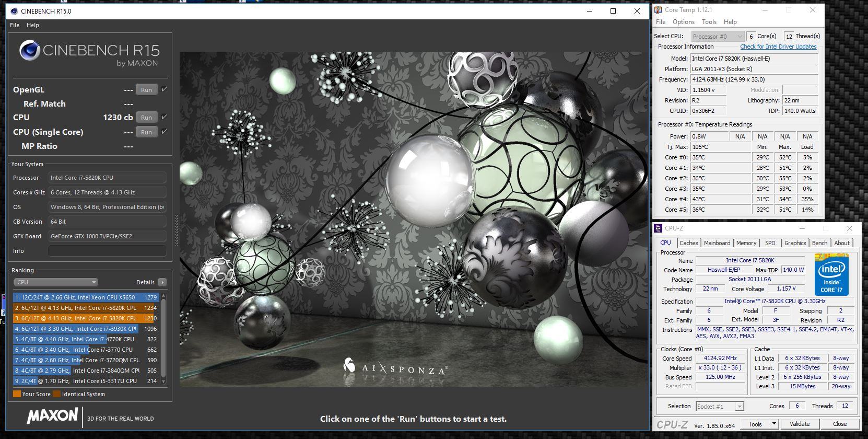Click the CPU-Z Core Voltage value 1.157 V
868x439 pixels.
pyautogui.click(x=785, y=288)
